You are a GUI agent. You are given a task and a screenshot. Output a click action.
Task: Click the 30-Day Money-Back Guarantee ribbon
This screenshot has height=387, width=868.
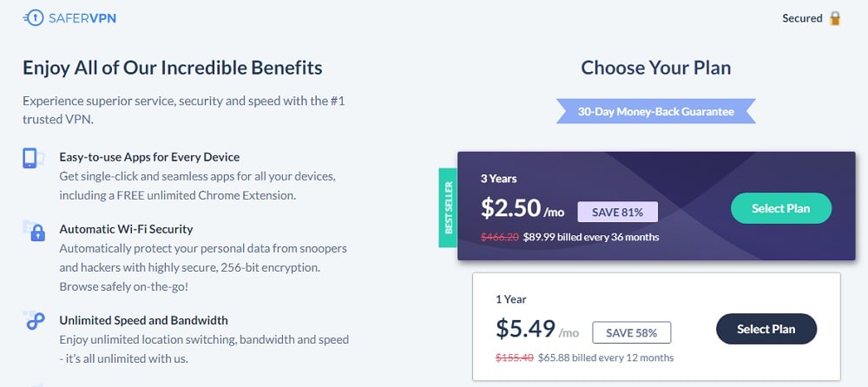coord(656,111)
